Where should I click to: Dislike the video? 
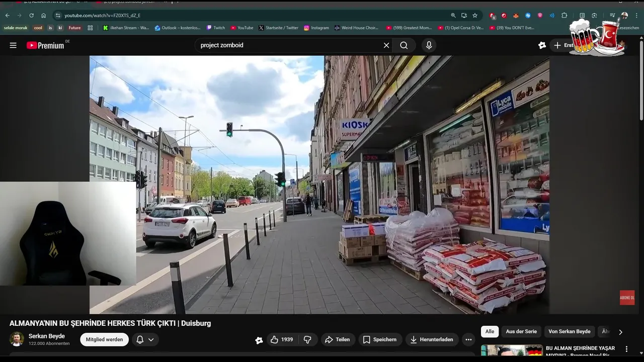[307, 339]
